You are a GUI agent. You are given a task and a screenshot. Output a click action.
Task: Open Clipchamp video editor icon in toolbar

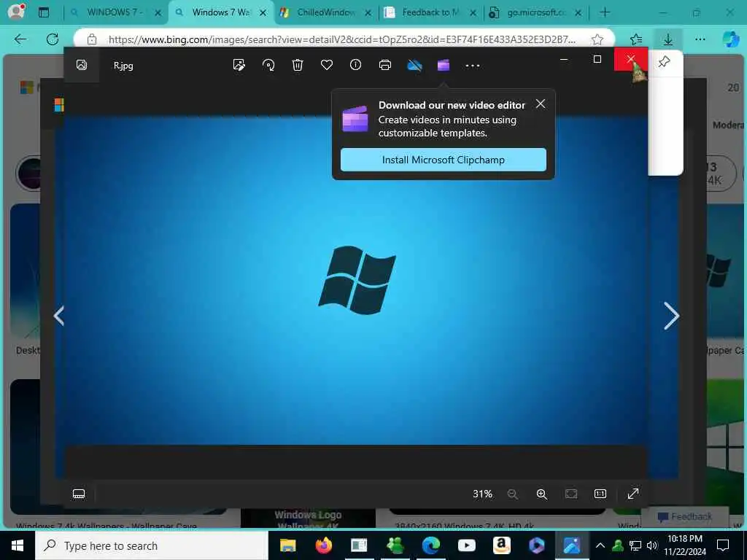(x=444, y=65)
